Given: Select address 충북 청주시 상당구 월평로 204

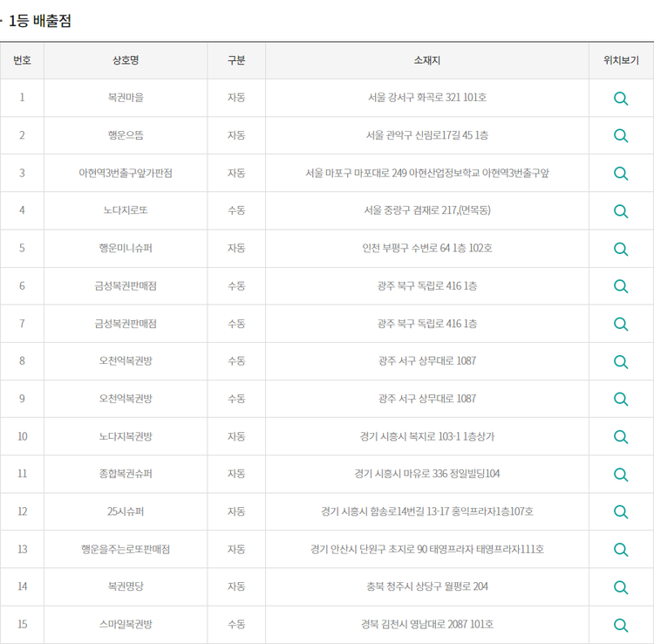Looking at the screenshot, I should [x=427, y=586].
